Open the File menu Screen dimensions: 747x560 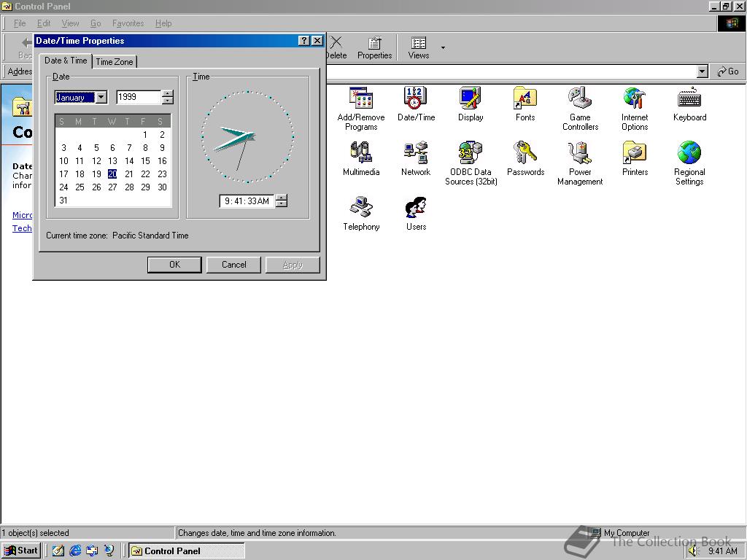(x=20, y=23)
